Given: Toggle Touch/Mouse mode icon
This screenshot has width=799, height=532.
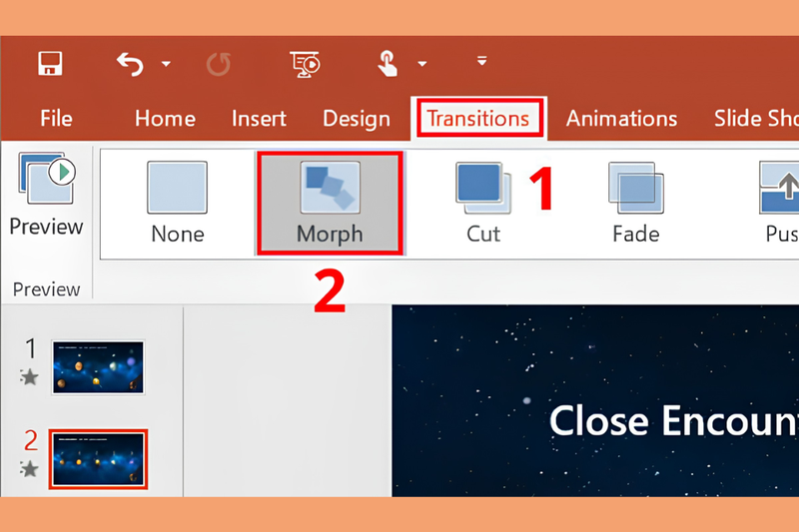Looking at the screenshot, I should point(388,64).
